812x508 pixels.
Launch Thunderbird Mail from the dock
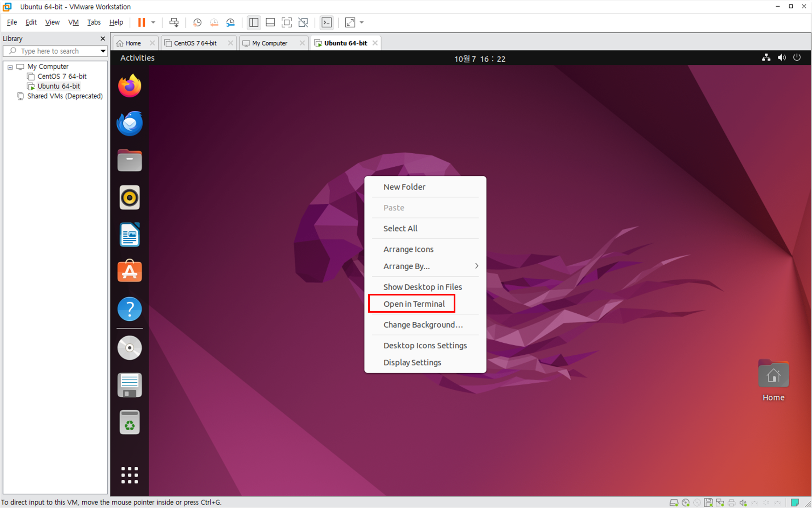[x=130, y=123]
